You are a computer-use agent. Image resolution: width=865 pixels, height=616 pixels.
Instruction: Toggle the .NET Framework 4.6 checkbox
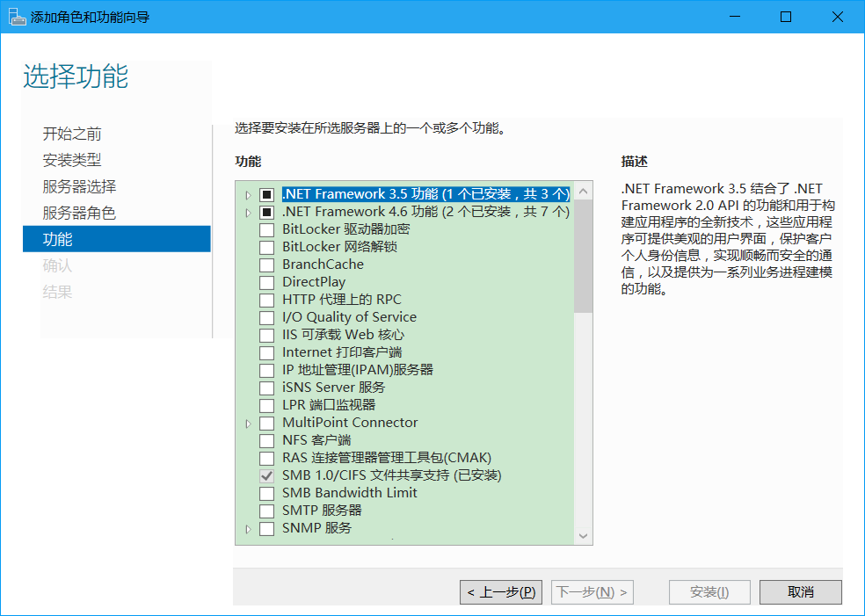click(x=267, y=213)
